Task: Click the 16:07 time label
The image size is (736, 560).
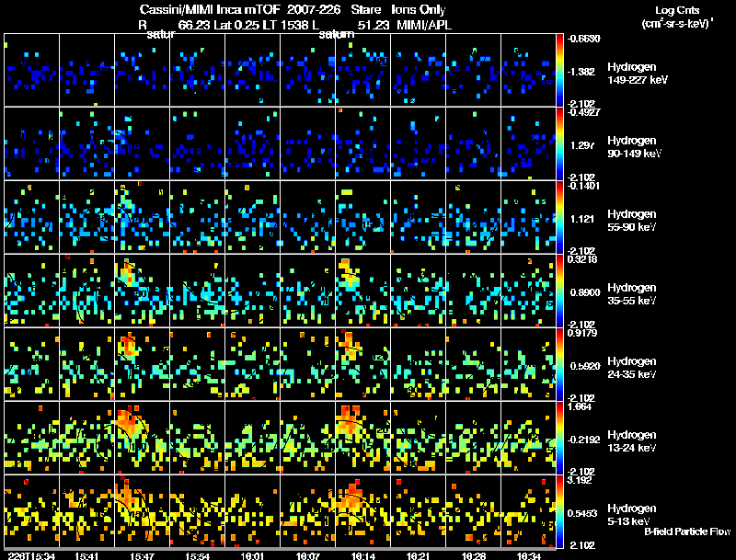Action: coord(307,556)
